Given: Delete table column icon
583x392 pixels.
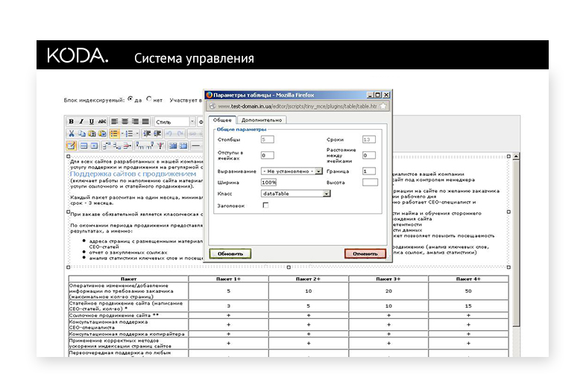Looking at the screenshot, I should pyautogui.click(x=160, y=145).
